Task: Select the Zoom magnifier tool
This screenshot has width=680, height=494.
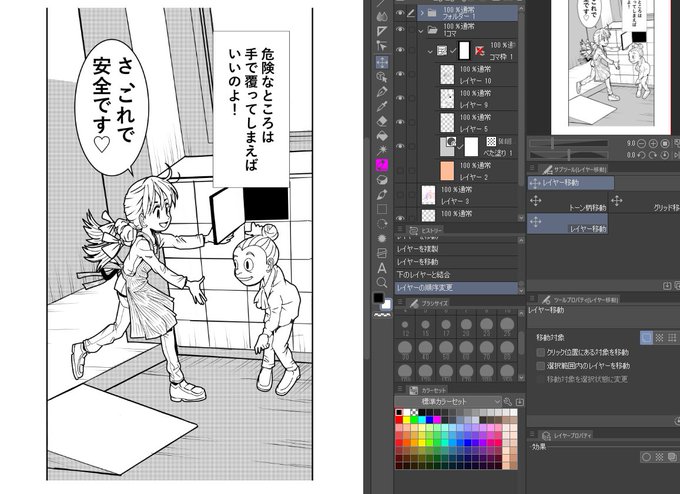Action: 382,283
